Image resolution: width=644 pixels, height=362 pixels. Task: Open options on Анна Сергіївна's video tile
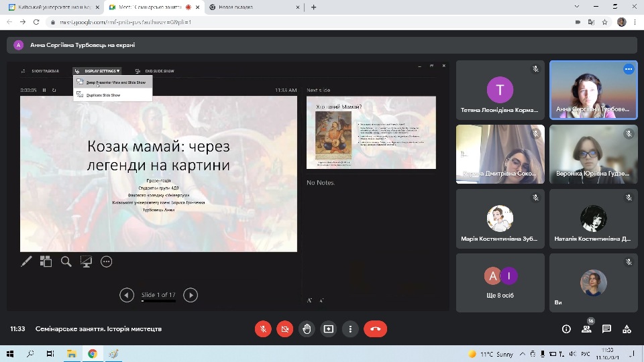pos(628,69)
